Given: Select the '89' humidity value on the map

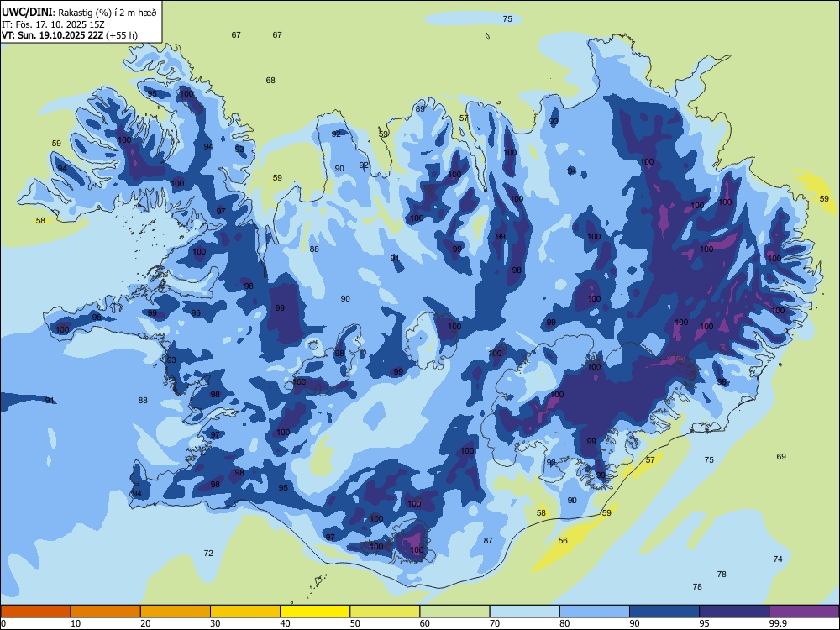Looking at the screenshot, I should coord(420,108).
